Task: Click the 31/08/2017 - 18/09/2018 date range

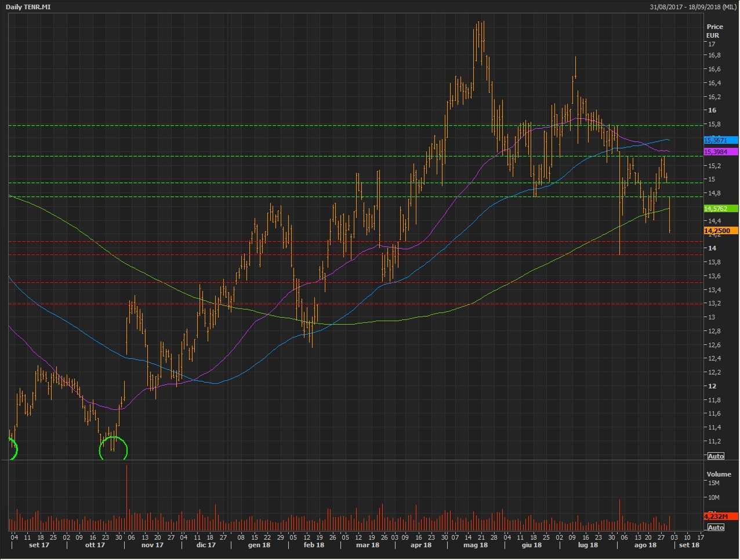Action: pyautogui.click(x=692, y=6)
